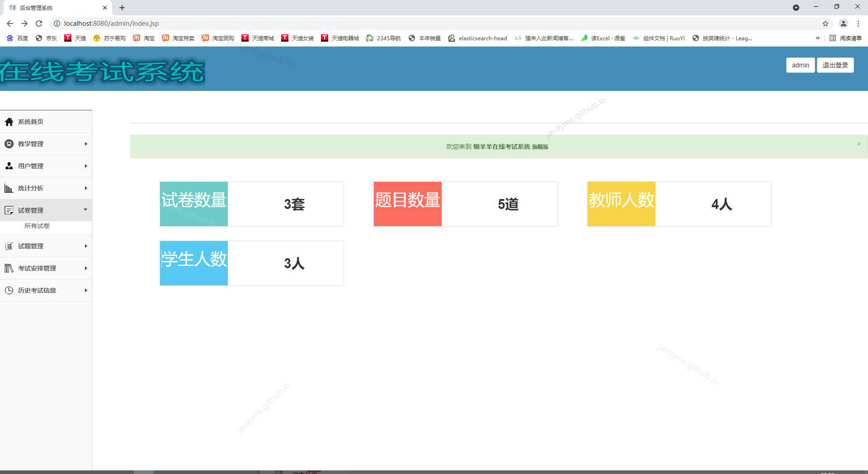Click the 退出登录 logout button
The image size is (868, 474).
tap(835, 65)
